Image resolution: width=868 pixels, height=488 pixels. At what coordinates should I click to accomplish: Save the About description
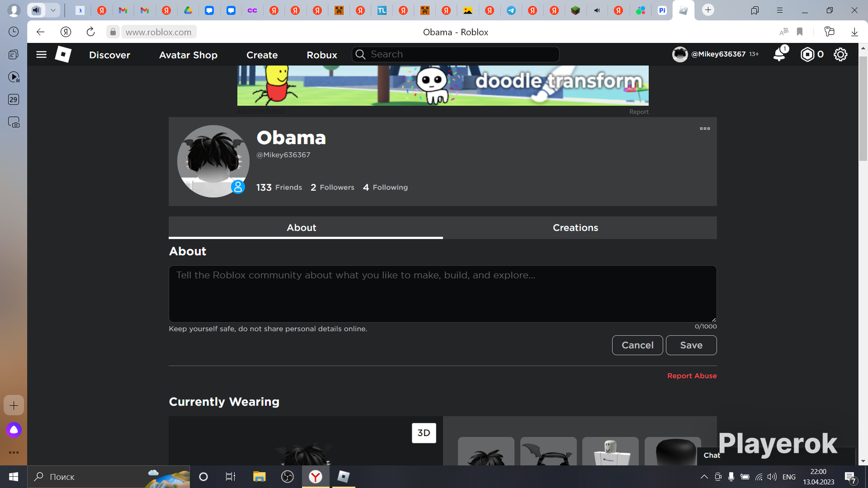tap(691, 345)
